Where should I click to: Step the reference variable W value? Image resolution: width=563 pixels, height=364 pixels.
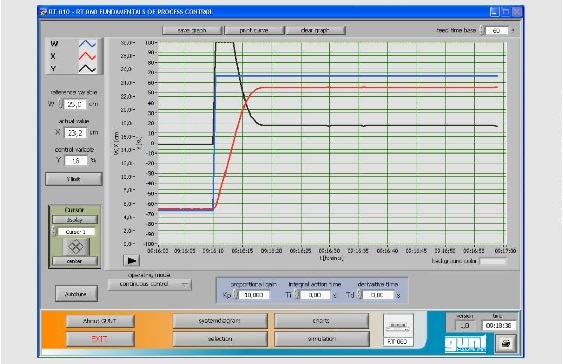(61, 104)
